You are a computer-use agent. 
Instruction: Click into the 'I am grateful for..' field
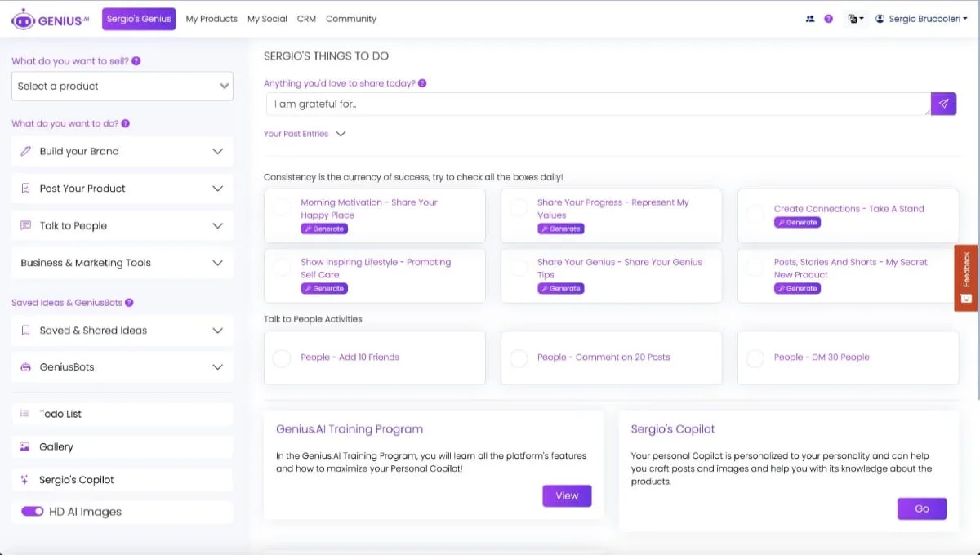[599, 104]
